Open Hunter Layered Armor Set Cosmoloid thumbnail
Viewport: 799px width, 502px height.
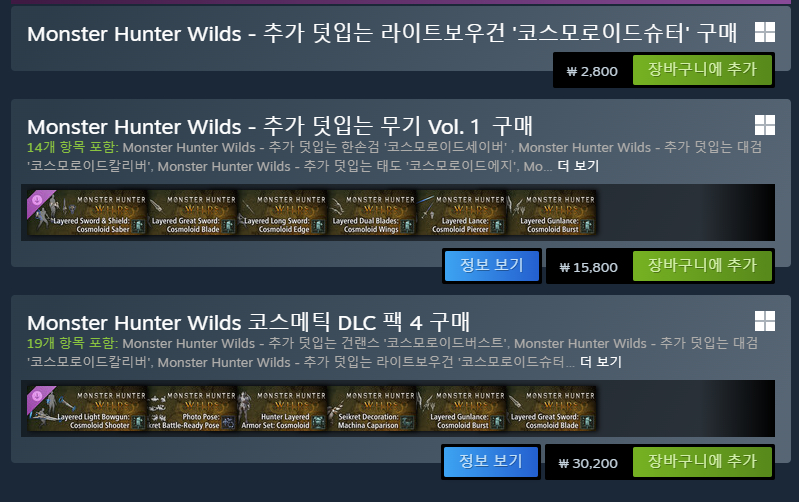point(282,408)
